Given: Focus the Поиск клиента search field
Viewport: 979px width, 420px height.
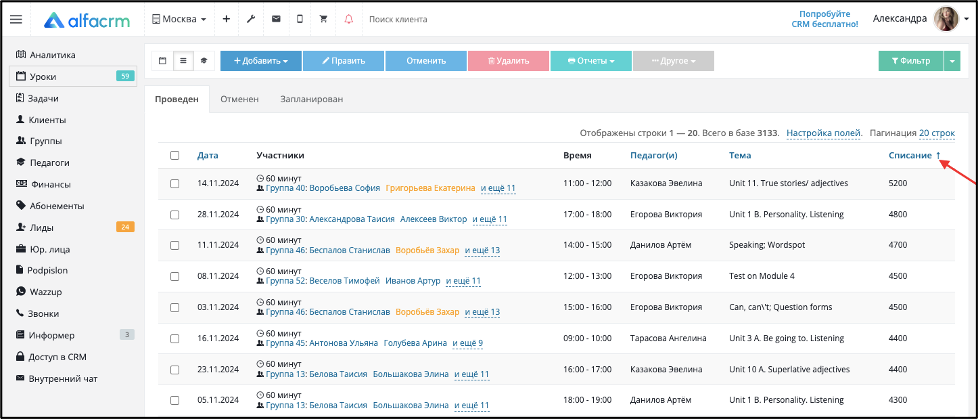Looking at the screenshot, I should tap(437, 19).
